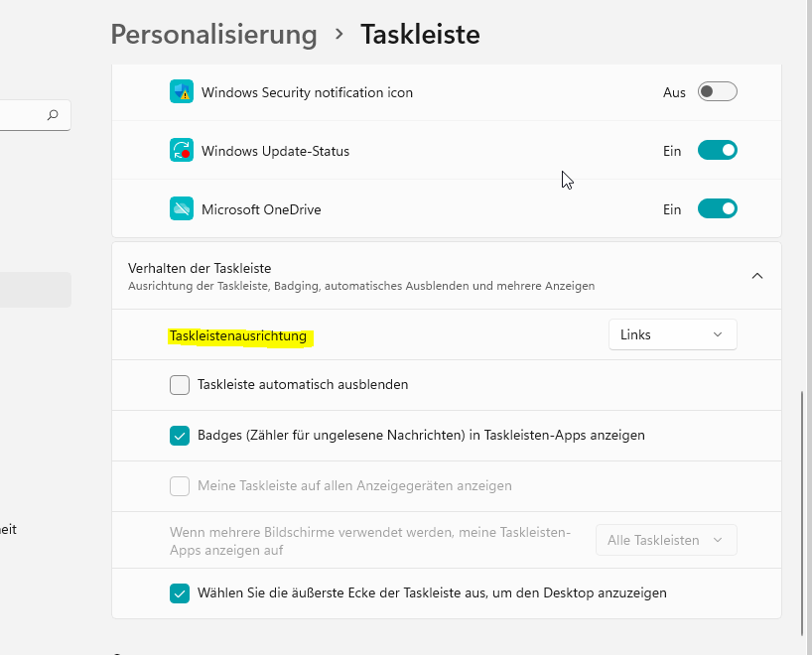Open the Alle Taskleisten dropdown
The height and width of the screenshot is (655, 812).
[x=665, y=540]
